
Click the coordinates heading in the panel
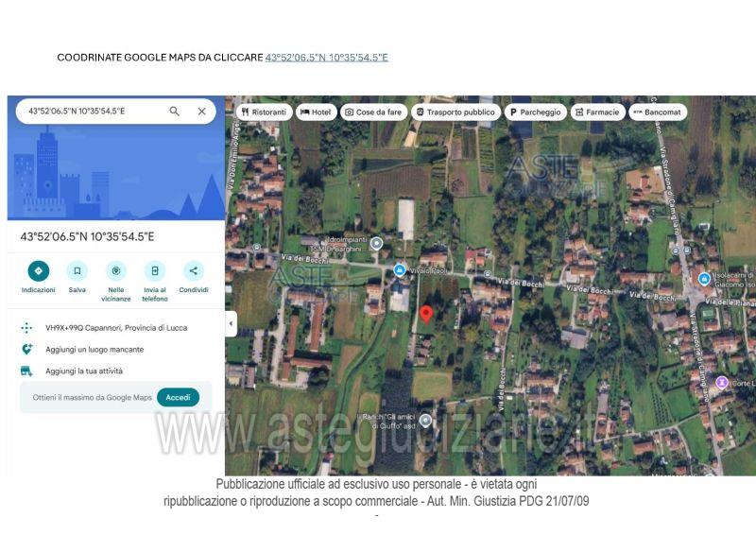(x=87, y=237)
